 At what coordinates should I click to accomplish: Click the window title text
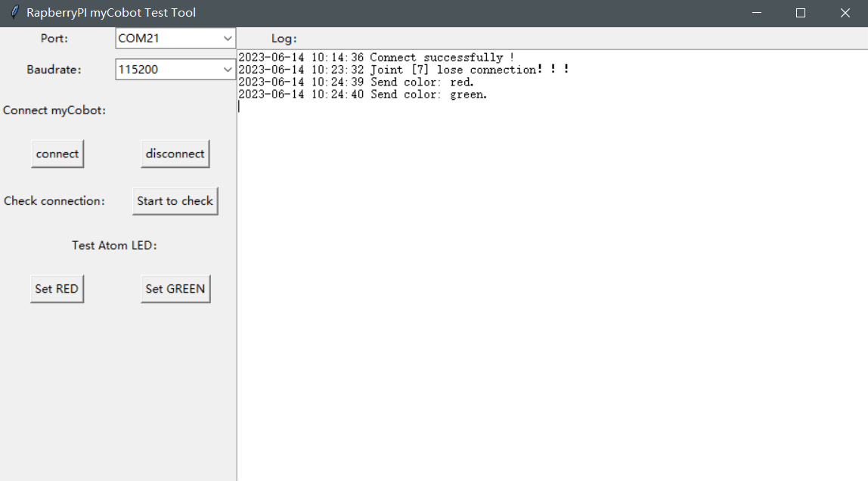(x=111, y=13)
